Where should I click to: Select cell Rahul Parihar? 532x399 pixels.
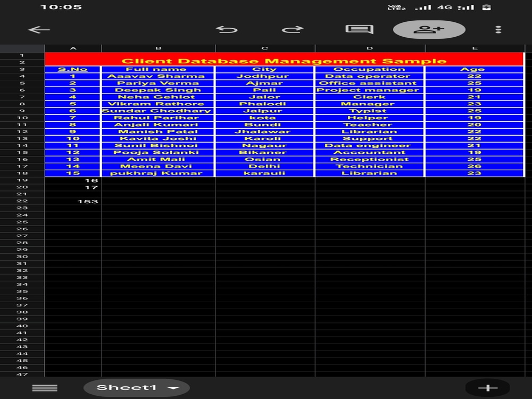click(x=158, y=118)
